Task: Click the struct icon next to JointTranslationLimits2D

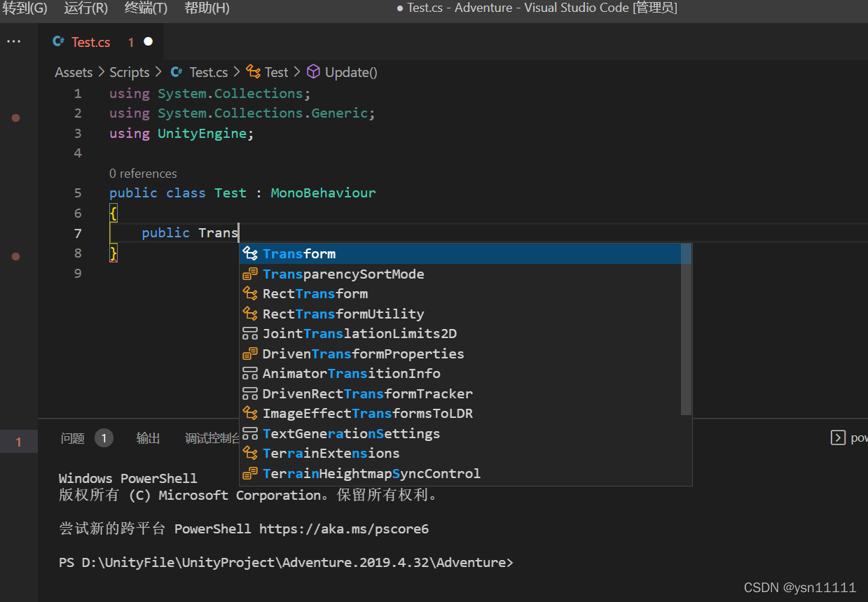Action: click(250, 333)
